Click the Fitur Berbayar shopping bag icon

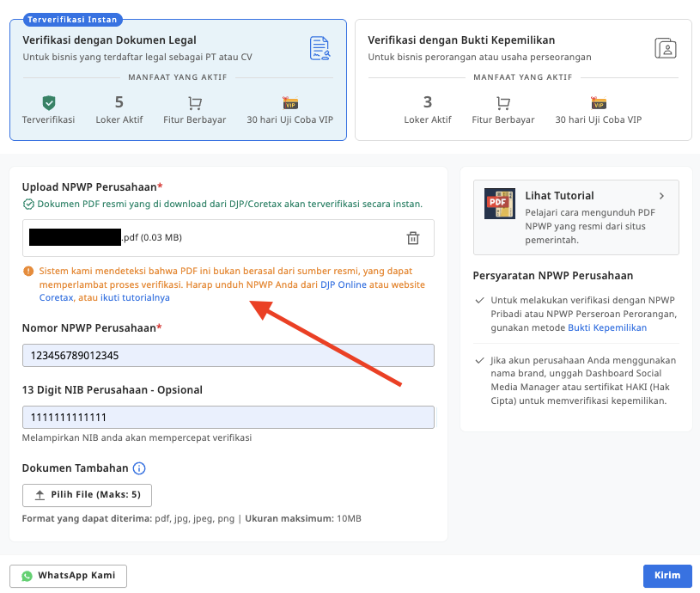point(195,102)
